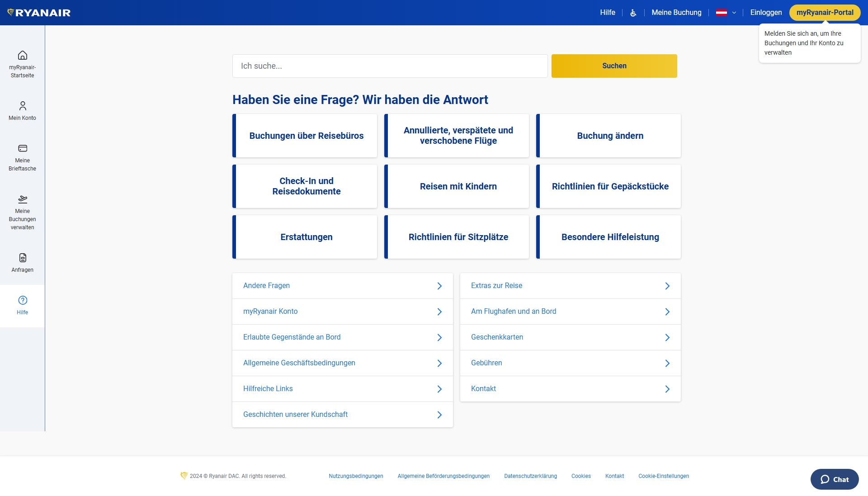Open Cookies footer link

coord(581,476)
